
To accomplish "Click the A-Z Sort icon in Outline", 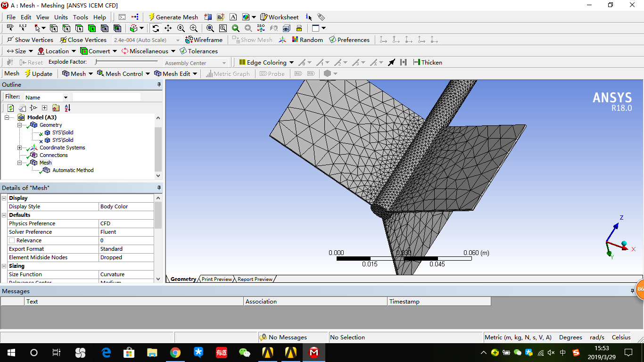I will click(67, 108).
